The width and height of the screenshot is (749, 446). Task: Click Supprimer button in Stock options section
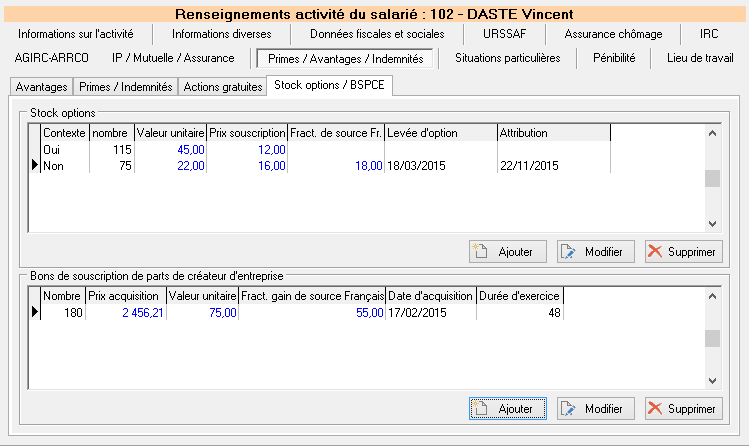click(683, 252)
